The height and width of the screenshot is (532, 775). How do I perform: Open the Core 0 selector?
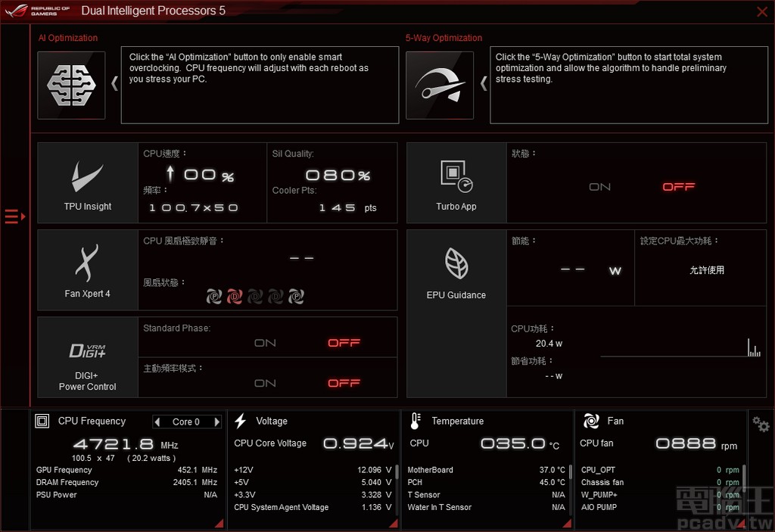(x=186, y=422)
